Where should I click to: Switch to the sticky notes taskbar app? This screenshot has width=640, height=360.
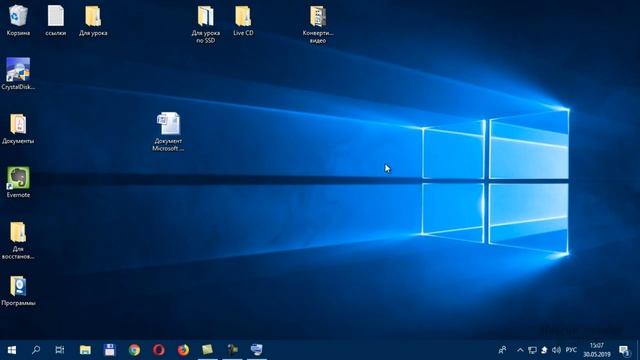[207, 350]
